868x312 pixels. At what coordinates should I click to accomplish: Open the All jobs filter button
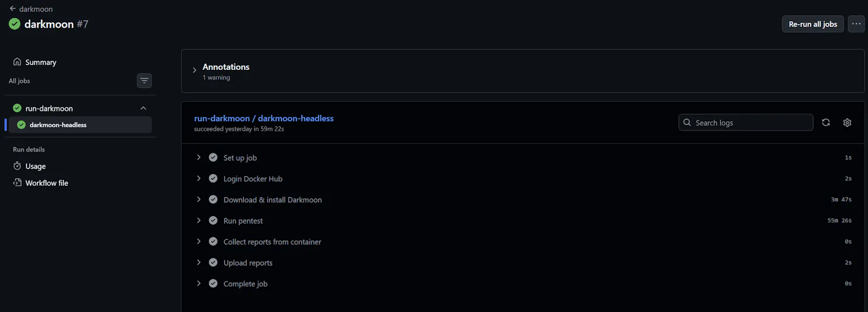click(144, 81)
